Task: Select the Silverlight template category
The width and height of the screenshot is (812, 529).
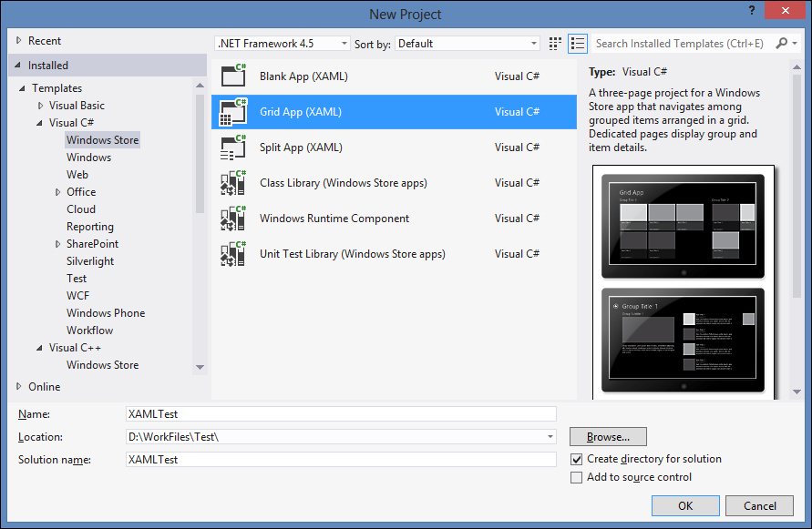Action: coord(90,261)
